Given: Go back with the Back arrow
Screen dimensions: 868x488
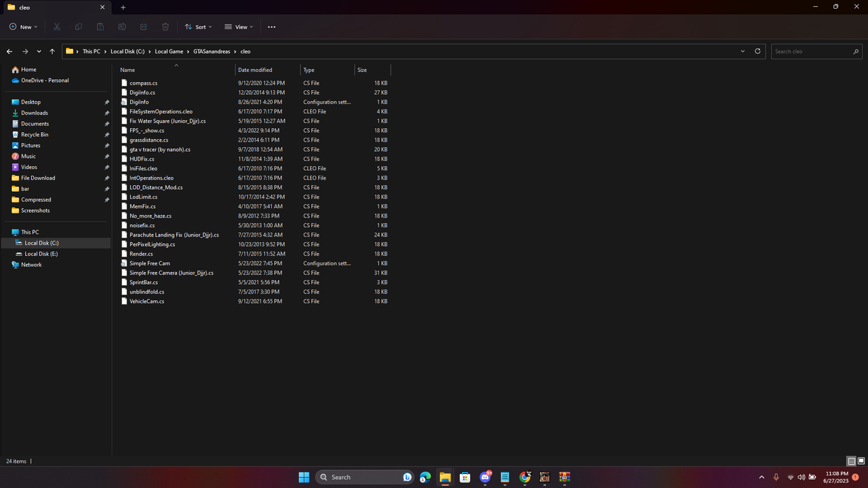Looking at the screenshot, I should (x=9, y=52).
